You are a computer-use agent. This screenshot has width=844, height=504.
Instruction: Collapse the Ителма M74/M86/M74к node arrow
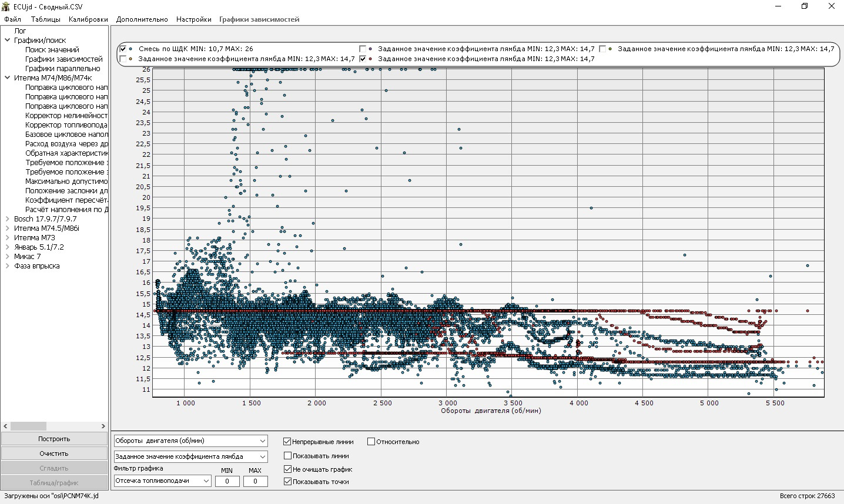[x=8, y=78]
